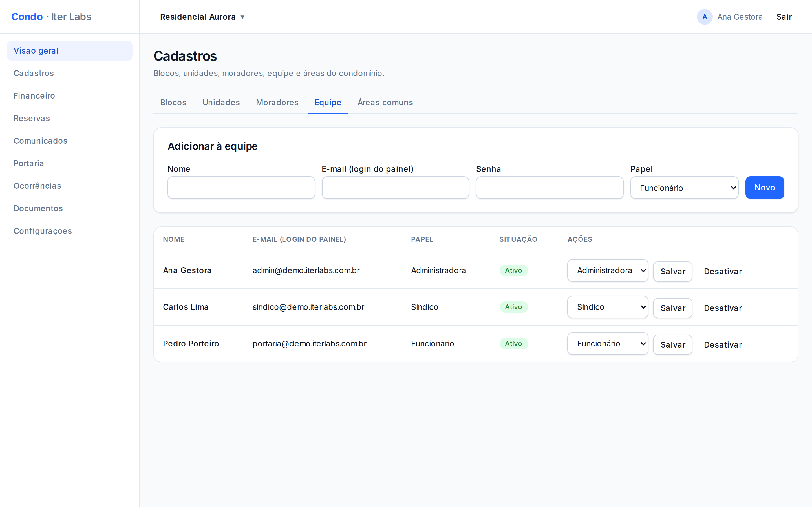Screen dimensions: 812x507
Task: Open Pedro Porteiro's Funcionário role dropdown
Action: click(x=608, y=343)
